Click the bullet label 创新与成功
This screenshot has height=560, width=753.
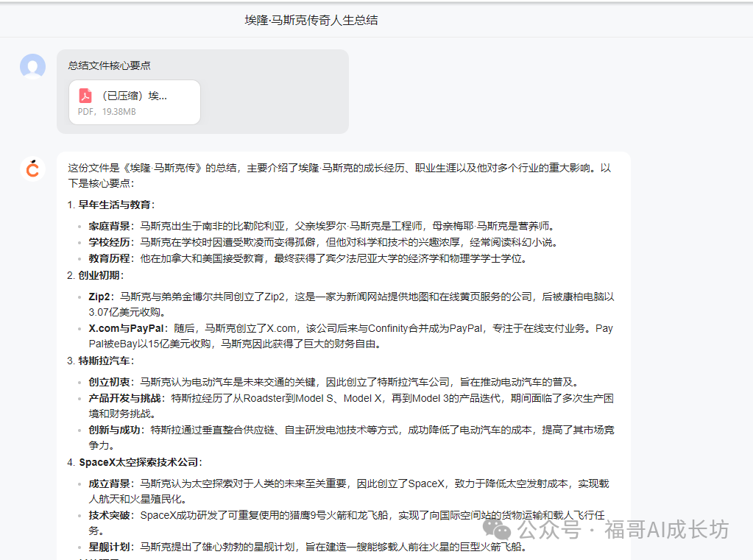[115, 430]
